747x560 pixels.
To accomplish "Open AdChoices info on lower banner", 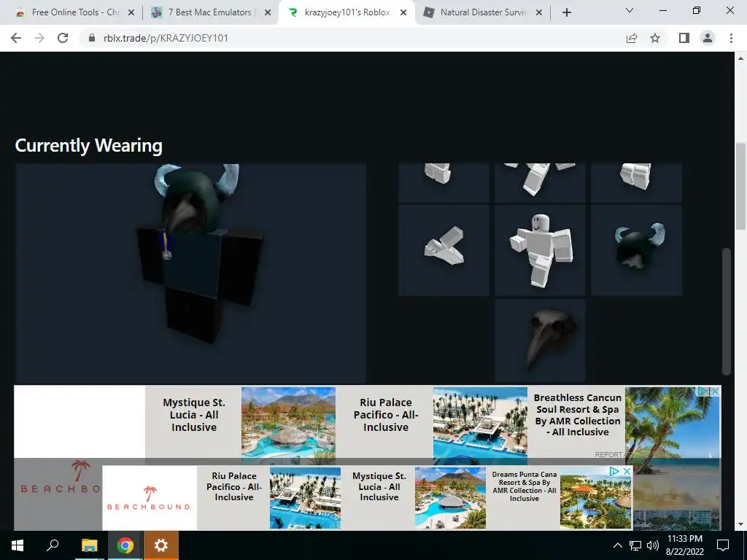I will 615,471.
